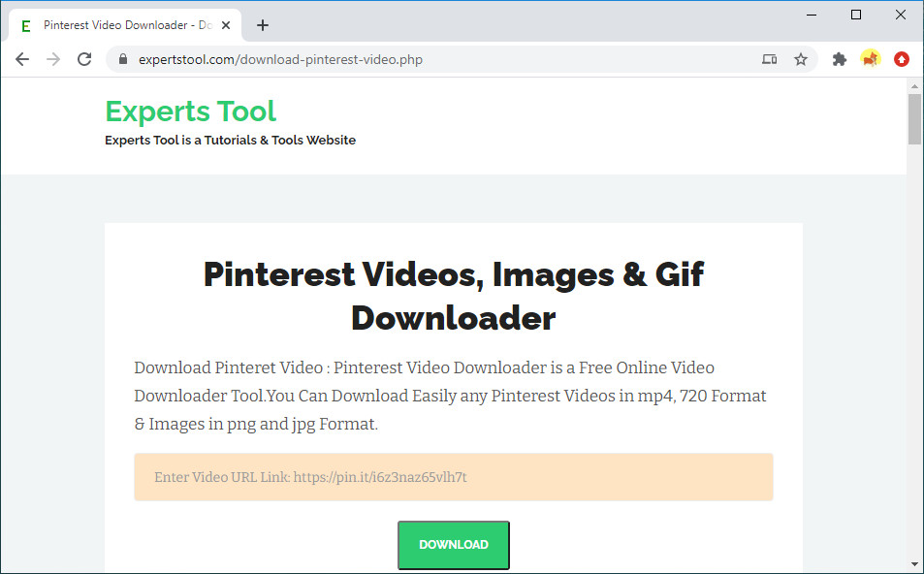The width and height of the screenshot is (924, 574).
Task: Go back with the browser back arrow
Action: (22, 59)
